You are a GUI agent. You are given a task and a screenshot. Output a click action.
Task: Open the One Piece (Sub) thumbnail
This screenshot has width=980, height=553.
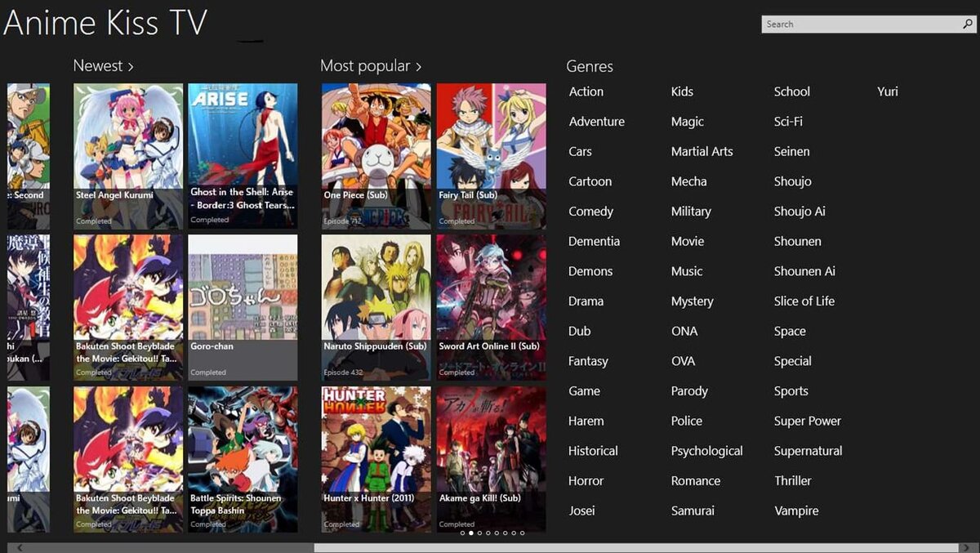click(376, 156)
